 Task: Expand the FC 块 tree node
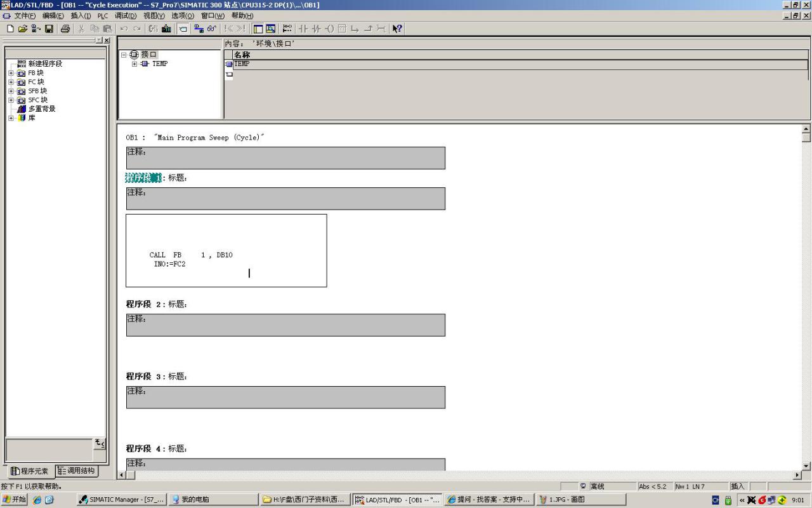point(11,82)
